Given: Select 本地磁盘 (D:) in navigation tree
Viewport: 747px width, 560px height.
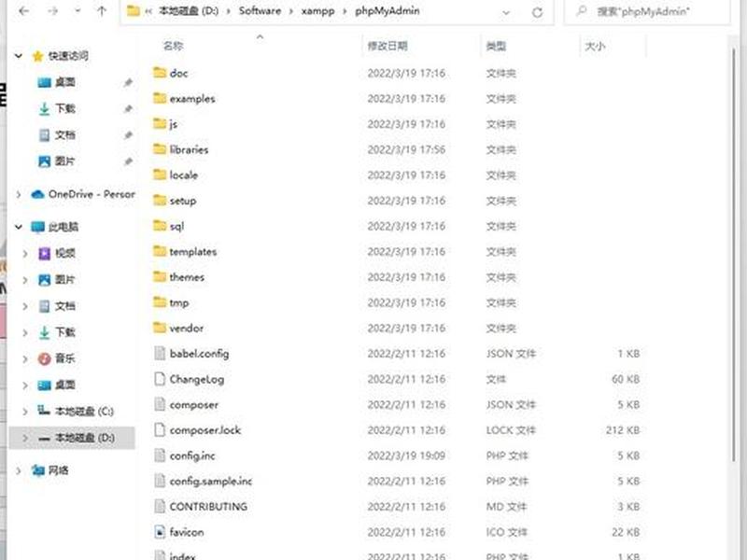Looking at the screenshot, I should click(x=72, y=438).
